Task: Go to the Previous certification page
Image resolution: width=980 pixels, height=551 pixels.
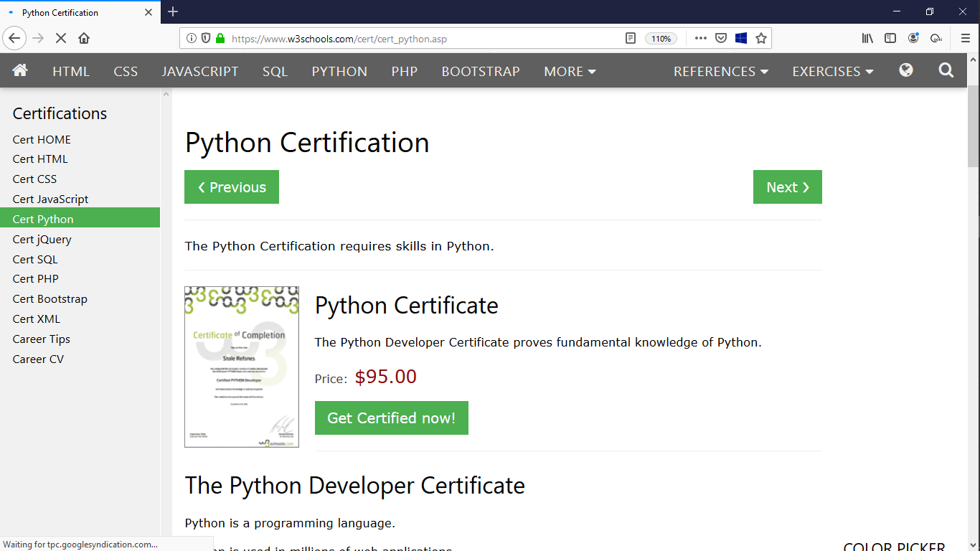Action: point(232,187)
